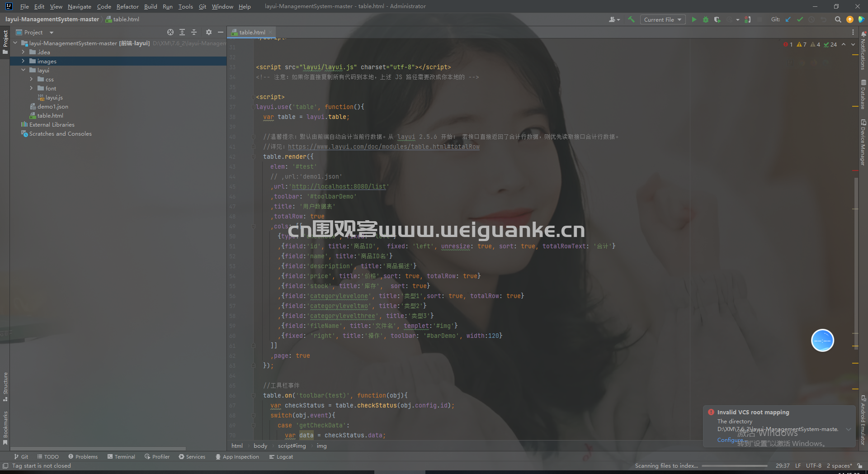Screen dimensions: 868x474
Task: Toggle read-only lock icon in status bar
Action: (x=859, y=465)
